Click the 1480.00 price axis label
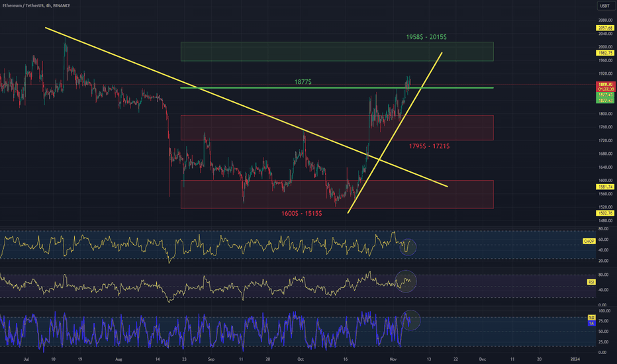This screenshot has height=364, width=617. click(605, 221)
